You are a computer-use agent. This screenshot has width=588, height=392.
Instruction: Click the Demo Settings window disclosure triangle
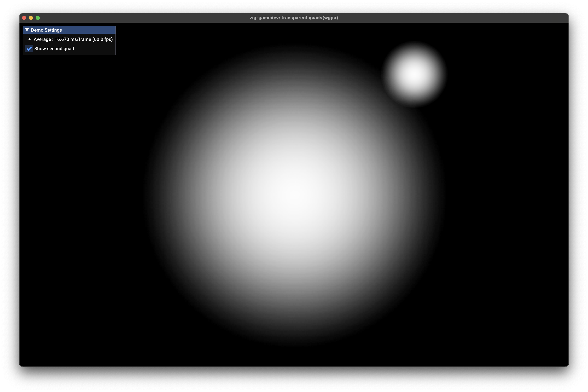(27, 30)
